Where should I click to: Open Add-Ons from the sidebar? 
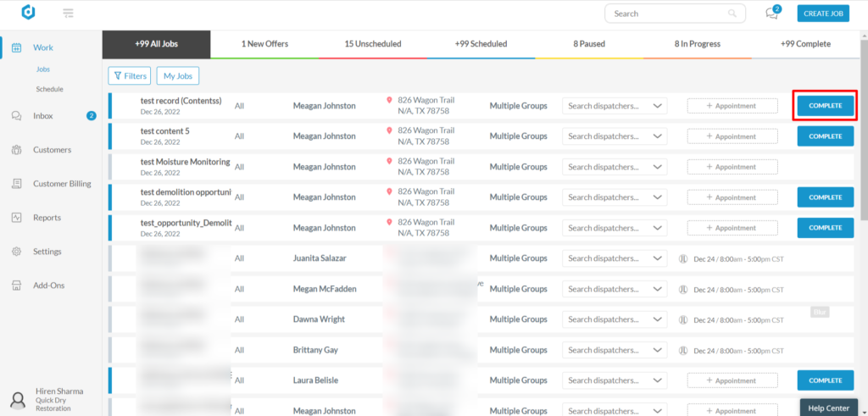click(x=48, y=286)
